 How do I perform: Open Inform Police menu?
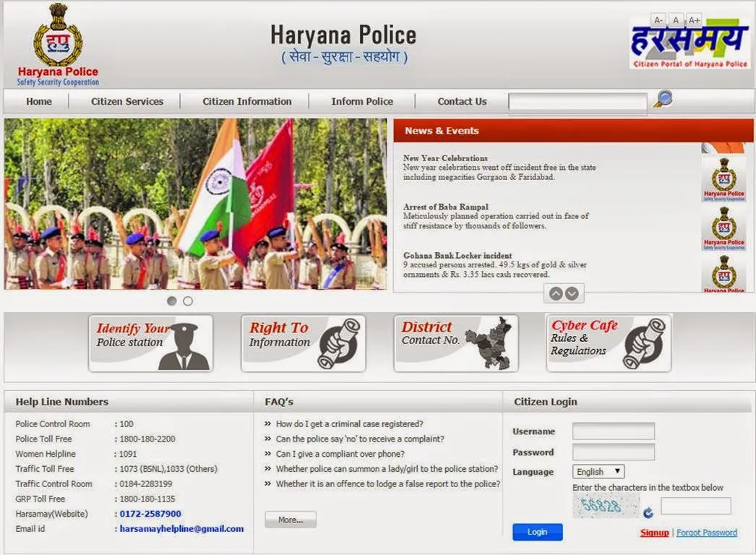362,102
